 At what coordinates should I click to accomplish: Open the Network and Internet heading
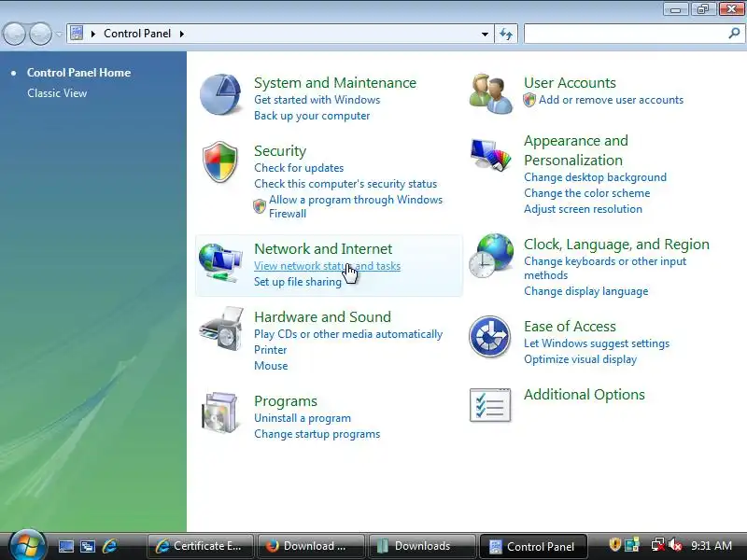(x=323, y=248)
